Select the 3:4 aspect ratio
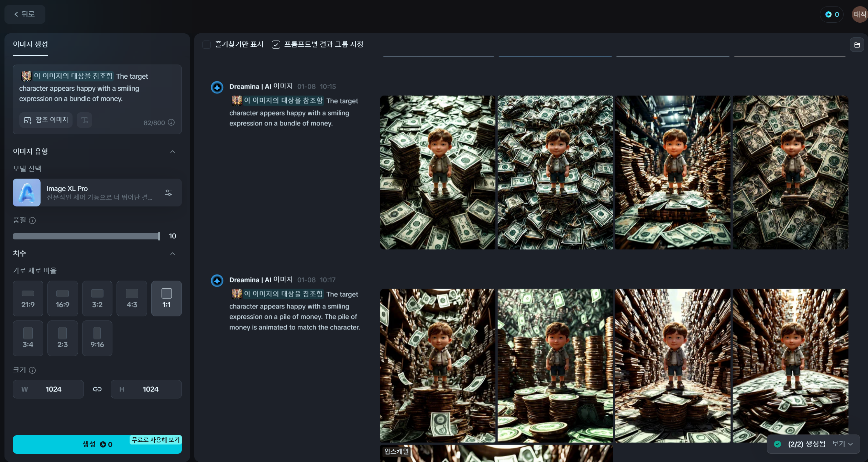Screen dimensions: 868x462 coord(28,338)
